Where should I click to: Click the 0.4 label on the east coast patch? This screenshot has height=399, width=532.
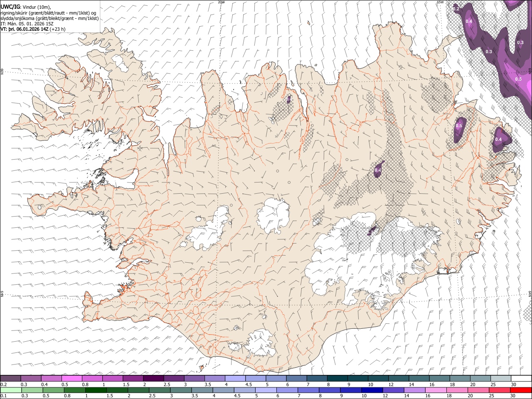pyautogui.click(x=498, y=139)
